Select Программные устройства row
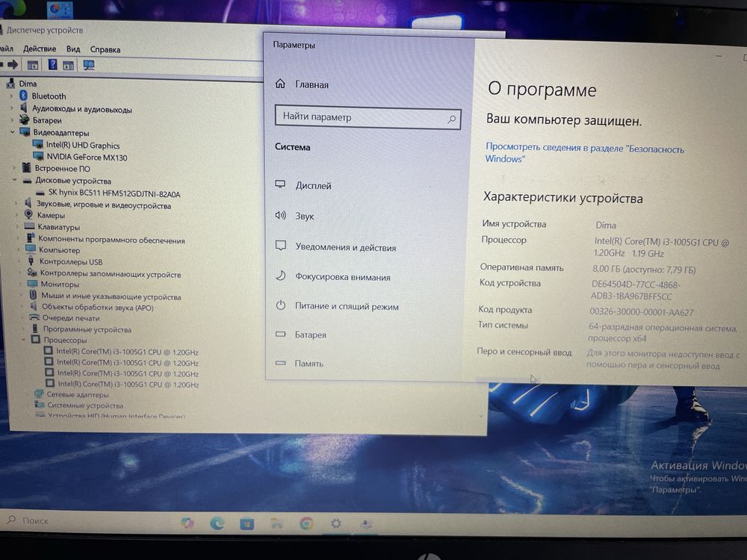 (x=87, y=329)
